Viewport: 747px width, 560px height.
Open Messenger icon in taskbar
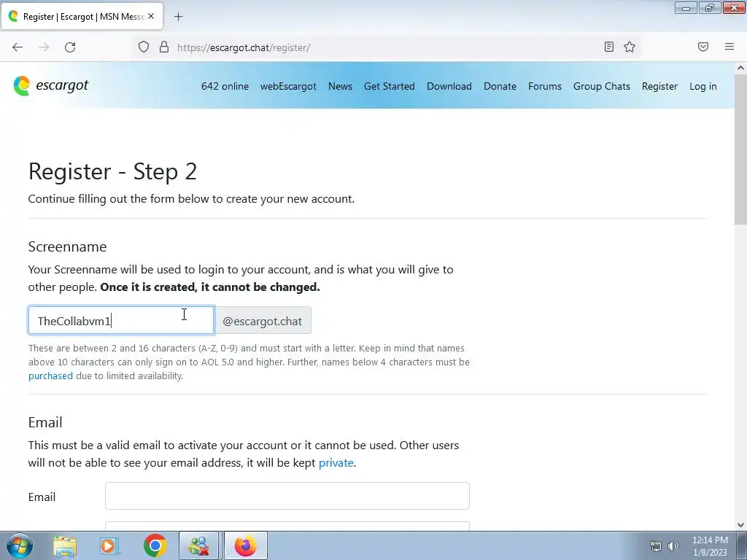coord(198,545)
